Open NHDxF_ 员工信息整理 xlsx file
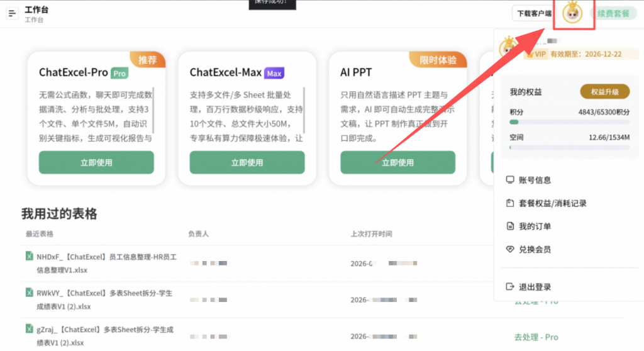This screenshot has width=644, height=351. pos(106,264)
